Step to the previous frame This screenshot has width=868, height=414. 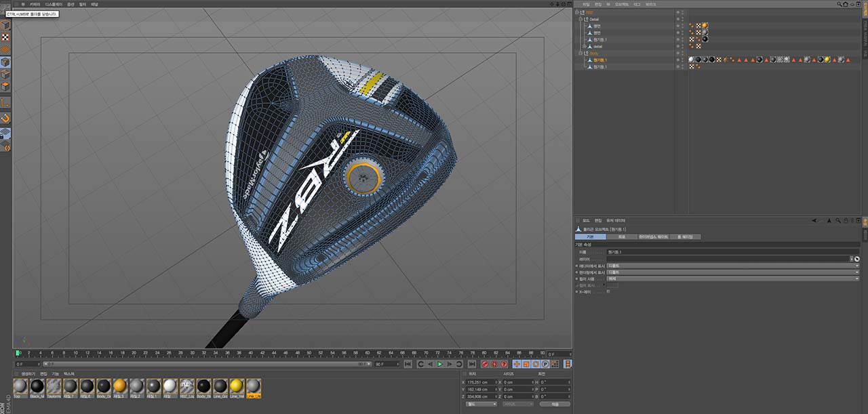tap(430, 364)
